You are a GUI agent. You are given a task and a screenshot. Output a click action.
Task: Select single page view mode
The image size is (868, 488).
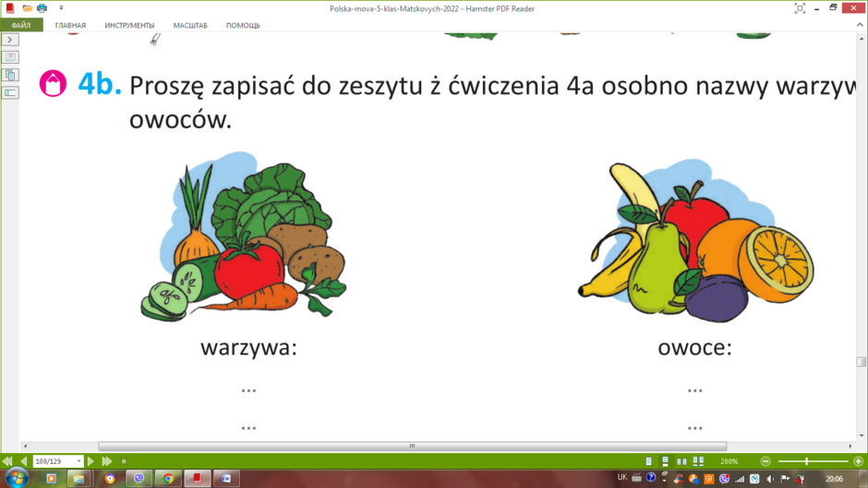point(649,461)
